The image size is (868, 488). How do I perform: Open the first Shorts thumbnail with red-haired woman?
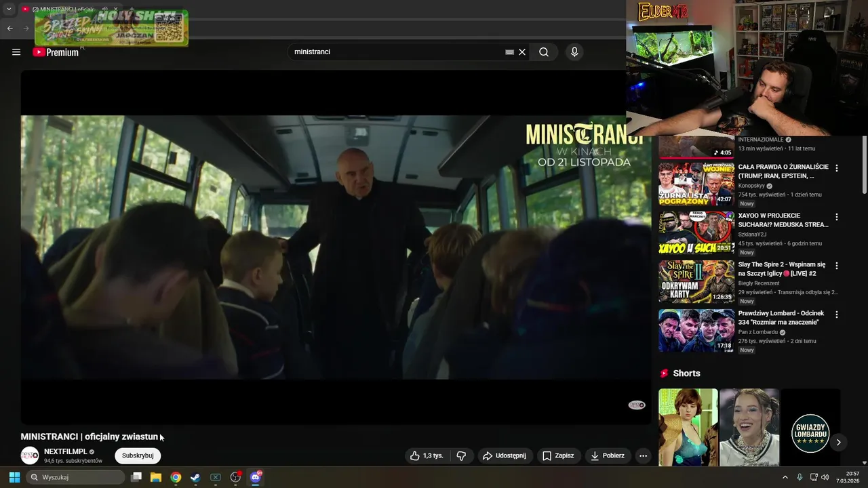click(688, 427)
